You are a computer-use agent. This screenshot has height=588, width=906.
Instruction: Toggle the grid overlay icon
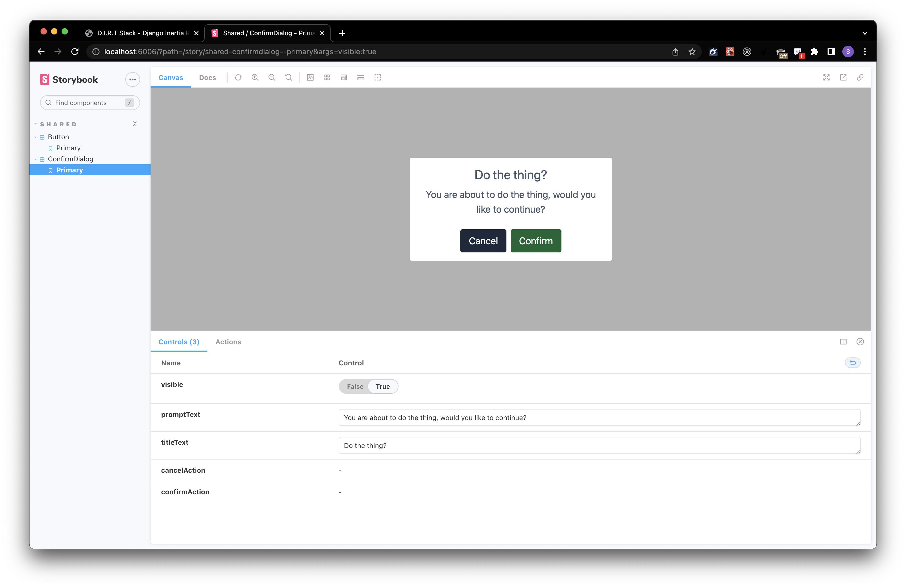click(327, 78)
